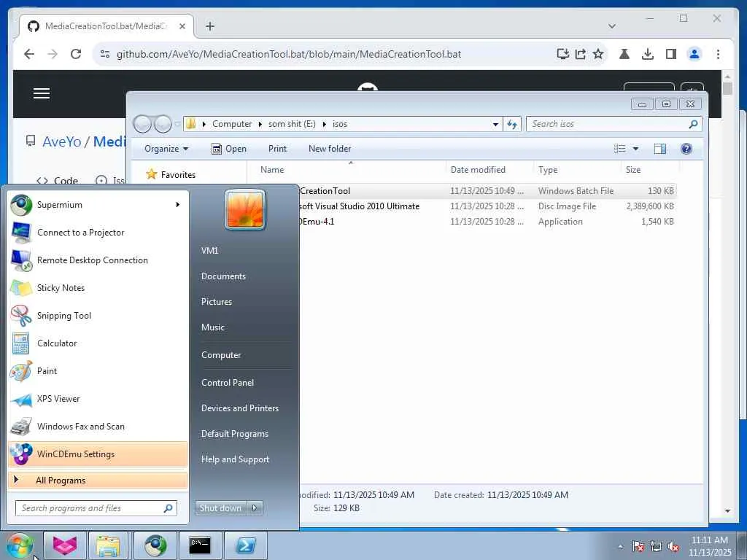
Task: Click Supermium browser taskbar icon
Action: 155,545
